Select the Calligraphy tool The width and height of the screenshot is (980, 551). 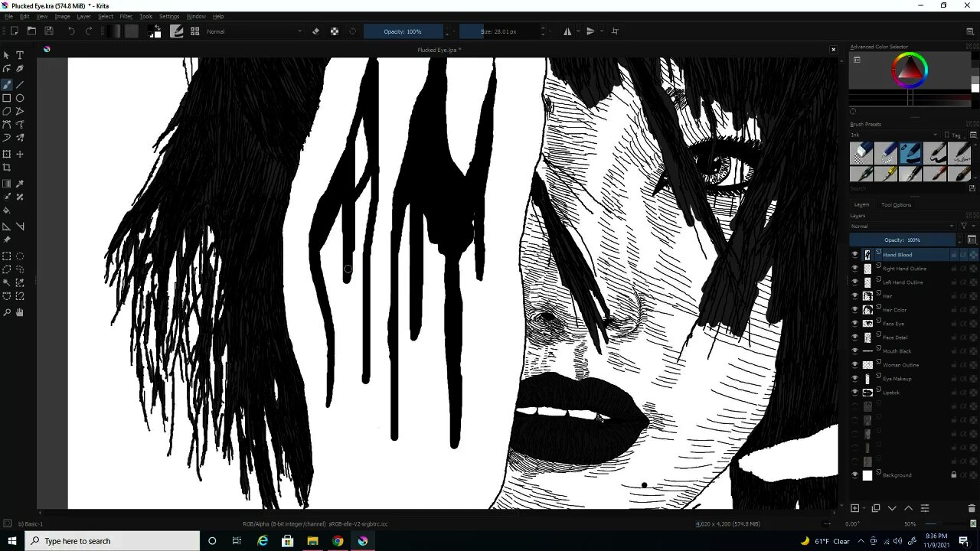tap(20, 69)
